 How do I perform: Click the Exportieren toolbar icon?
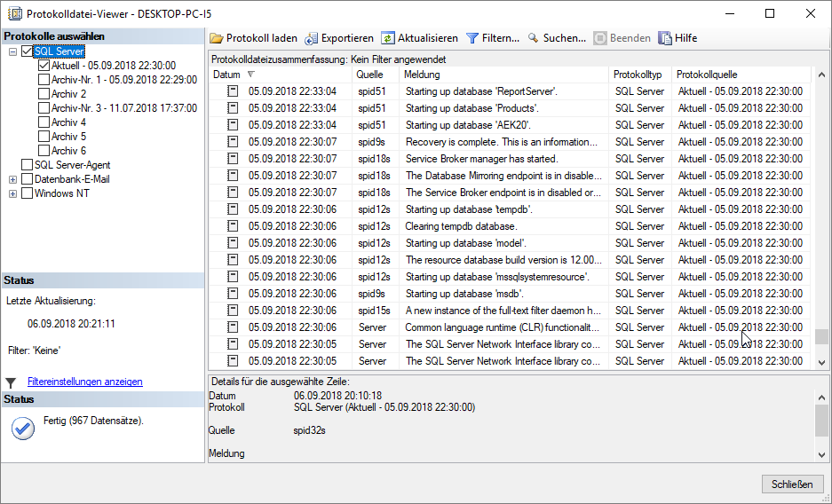[312, 38]
